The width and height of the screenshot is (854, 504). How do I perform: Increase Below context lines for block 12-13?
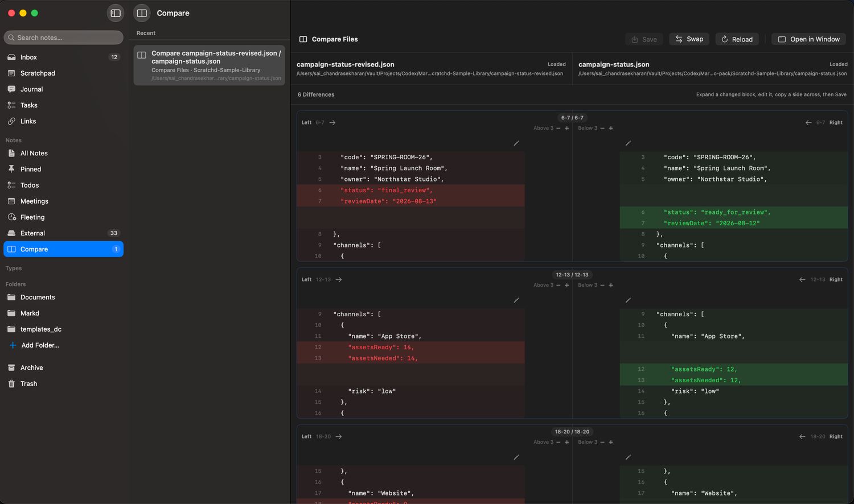(611, 286)
